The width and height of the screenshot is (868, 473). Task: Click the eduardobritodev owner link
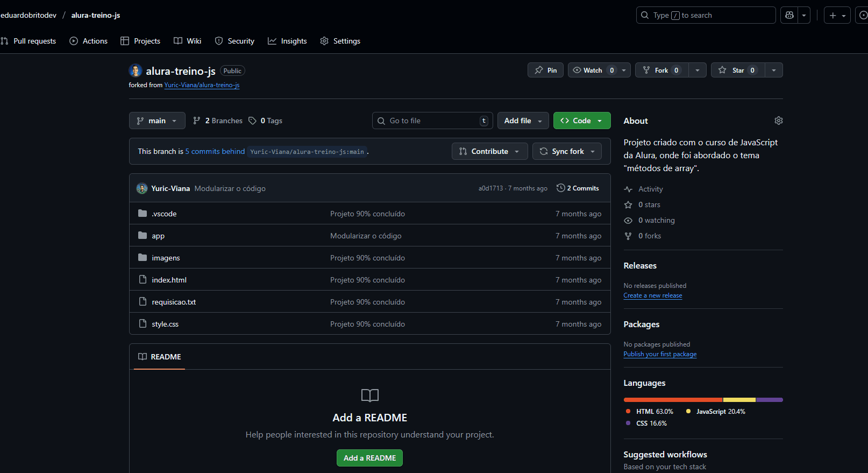[28, 15]
